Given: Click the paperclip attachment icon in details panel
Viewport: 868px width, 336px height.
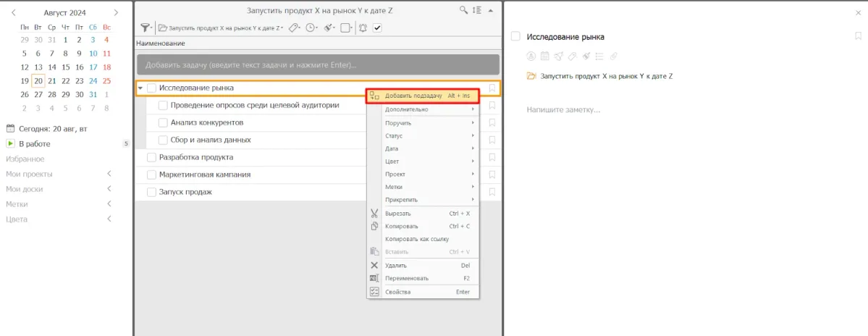Looking at the screenshot, I should 613,56.
